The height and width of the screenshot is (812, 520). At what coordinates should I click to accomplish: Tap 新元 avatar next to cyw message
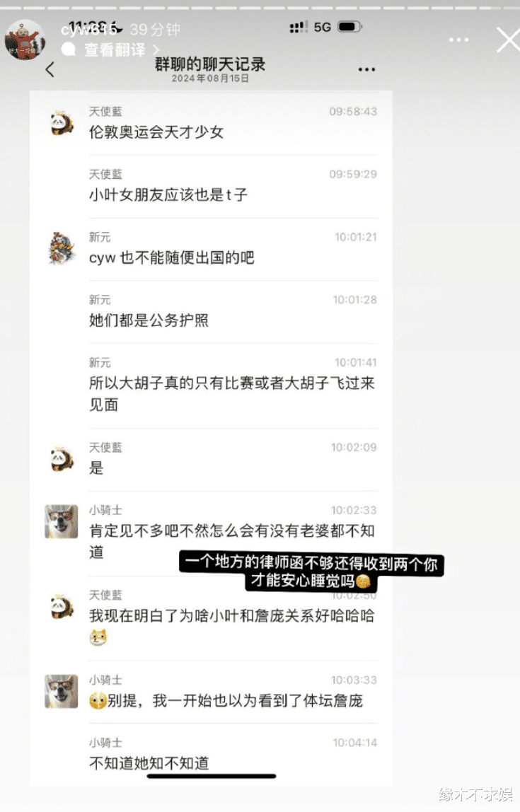point(62,248)
